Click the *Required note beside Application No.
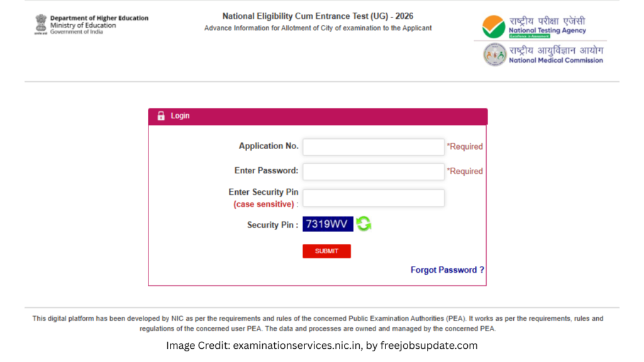 465,146
